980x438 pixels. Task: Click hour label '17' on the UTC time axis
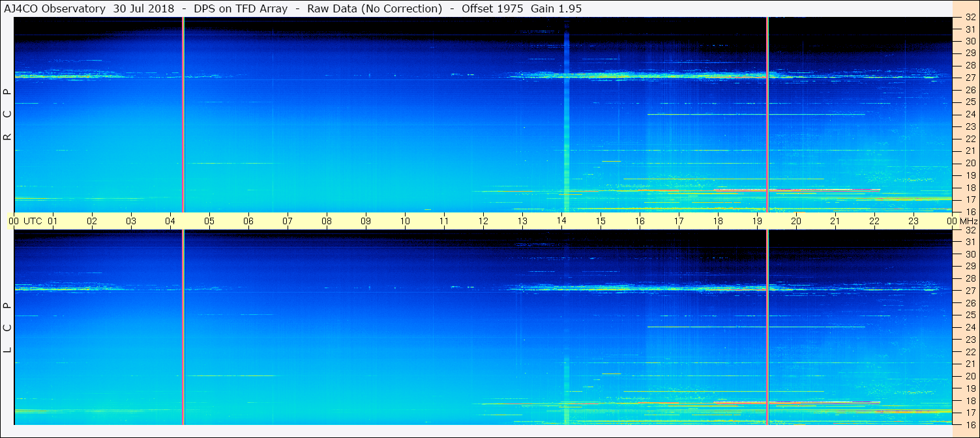click(x=679, y=221)
